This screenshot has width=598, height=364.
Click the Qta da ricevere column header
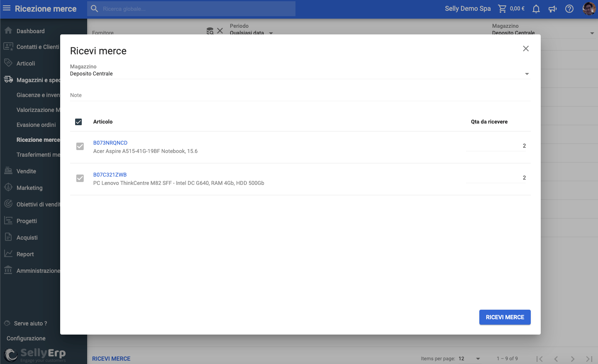(489, 122)
